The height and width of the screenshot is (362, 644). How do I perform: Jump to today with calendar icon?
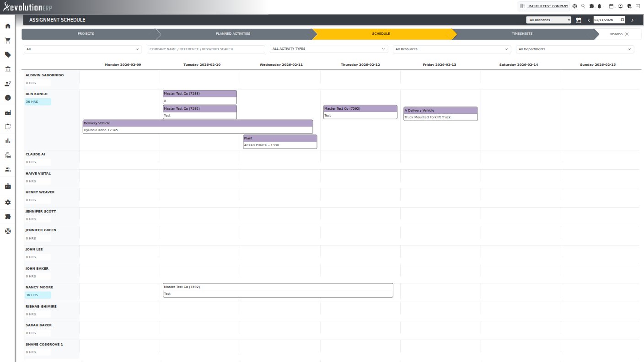(x=579, y=20)
